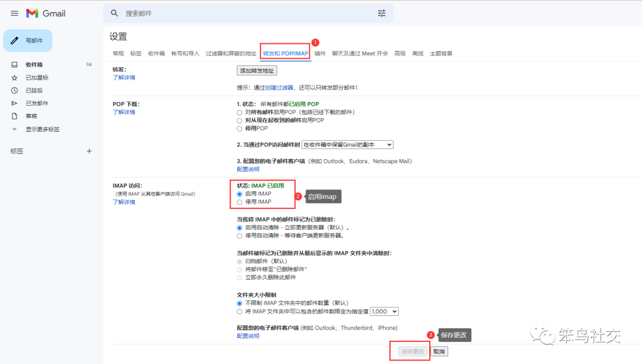Expand 显示更多标签 chevron

14,129
